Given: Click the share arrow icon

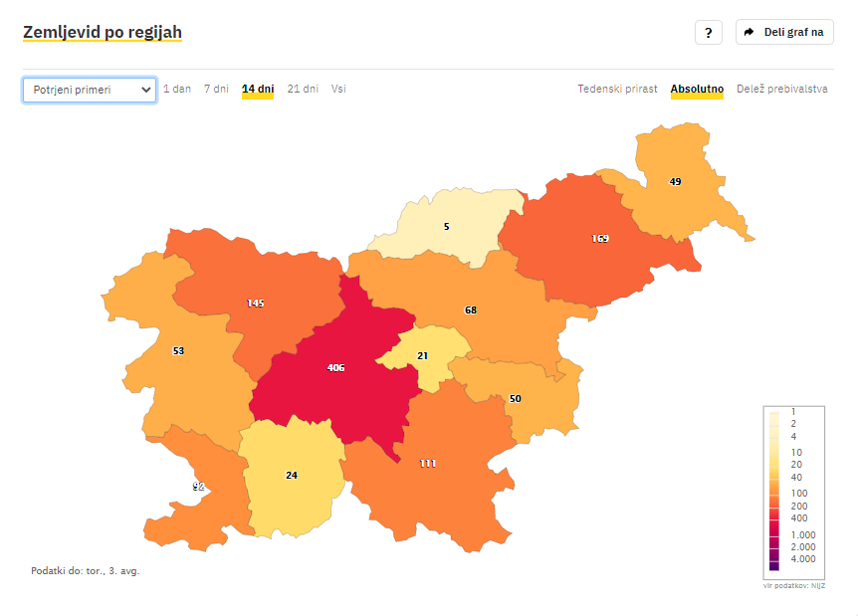Looking at the screenshot, I should (750, 32).
